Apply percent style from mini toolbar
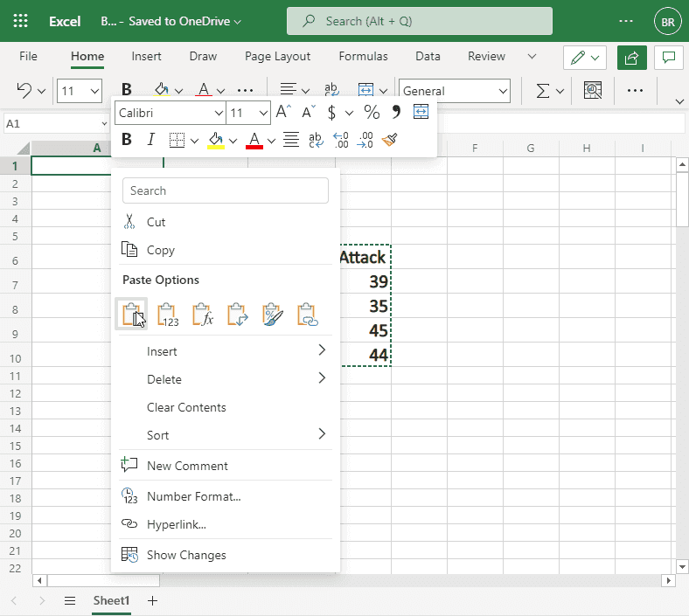The width and height of the screenshot is (689, 616). [x=372, y=113]
